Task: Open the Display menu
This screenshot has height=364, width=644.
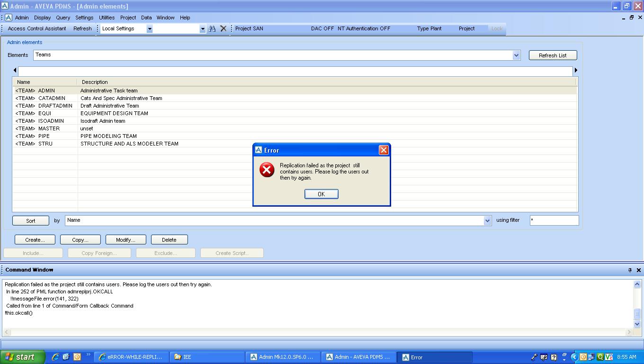Action: [42, 18]
